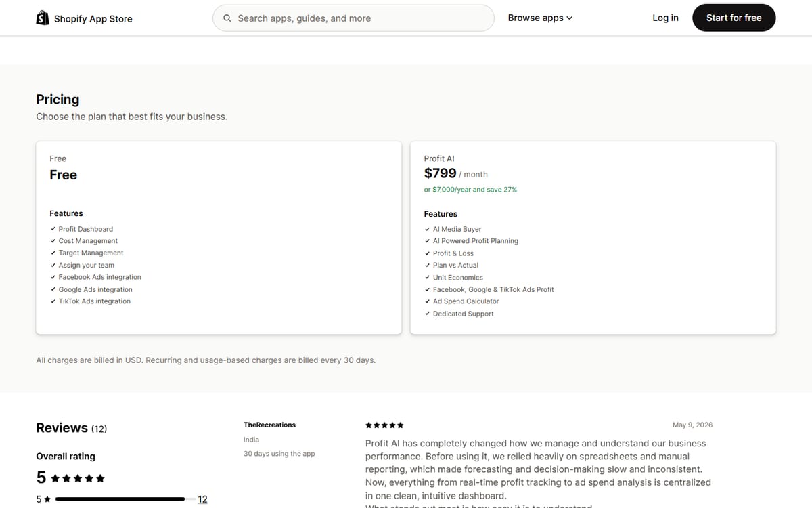Open the Shopify App Store home link

(84, 18)
